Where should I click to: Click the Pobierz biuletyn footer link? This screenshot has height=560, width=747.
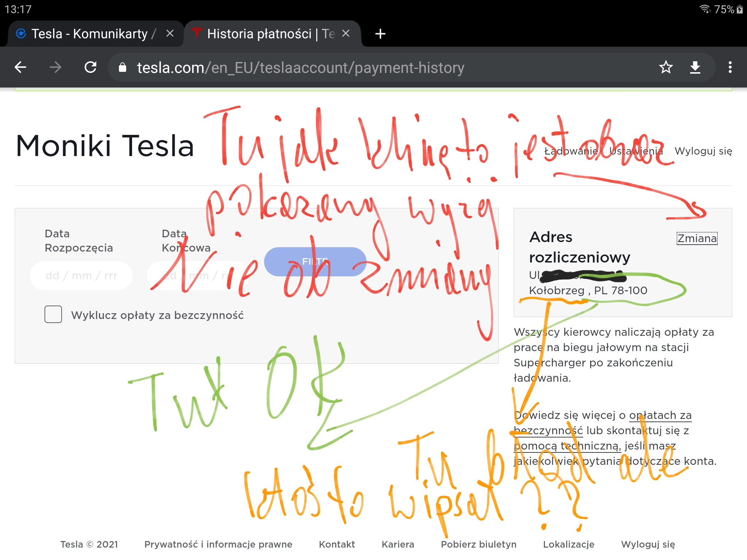479,544
